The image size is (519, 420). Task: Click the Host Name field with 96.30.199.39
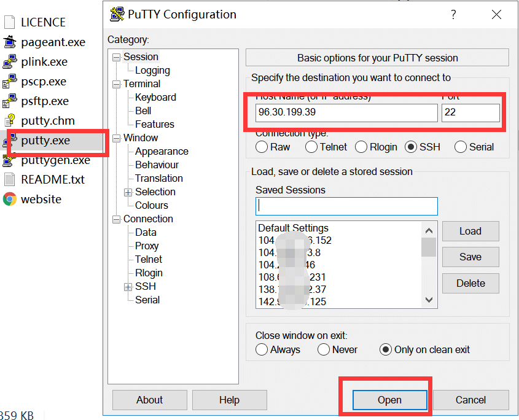(x=346, y=112)
